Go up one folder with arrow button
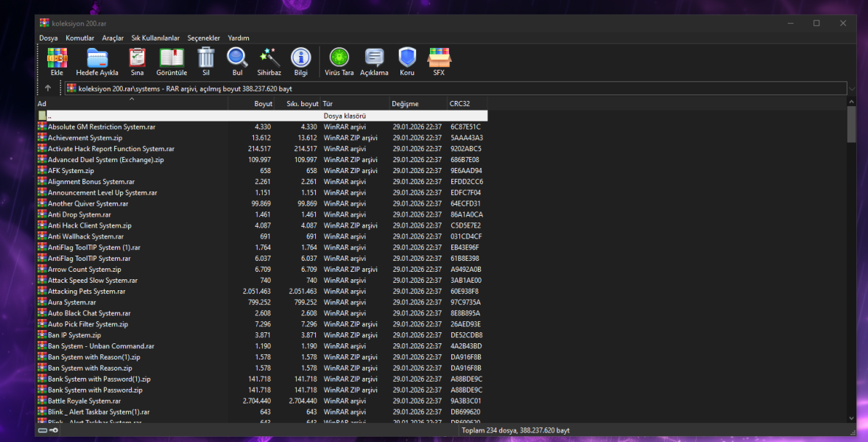 (48, 88)
